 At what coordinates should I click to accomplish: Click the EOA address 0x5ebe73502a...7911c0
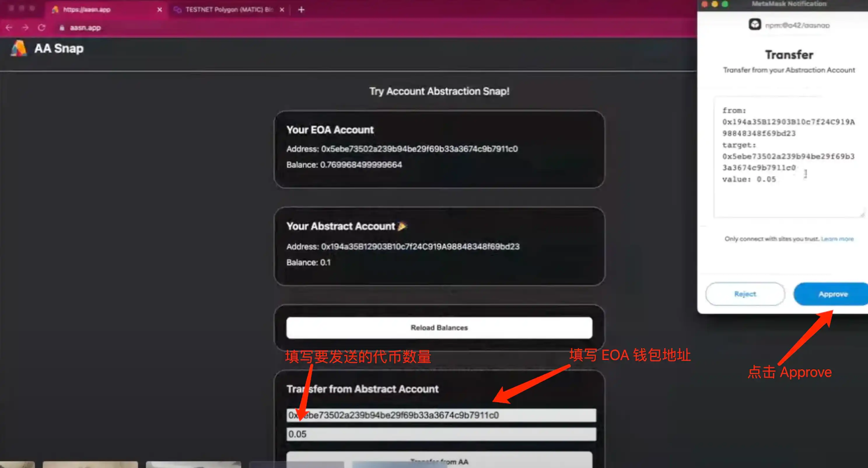click(419, 149)
